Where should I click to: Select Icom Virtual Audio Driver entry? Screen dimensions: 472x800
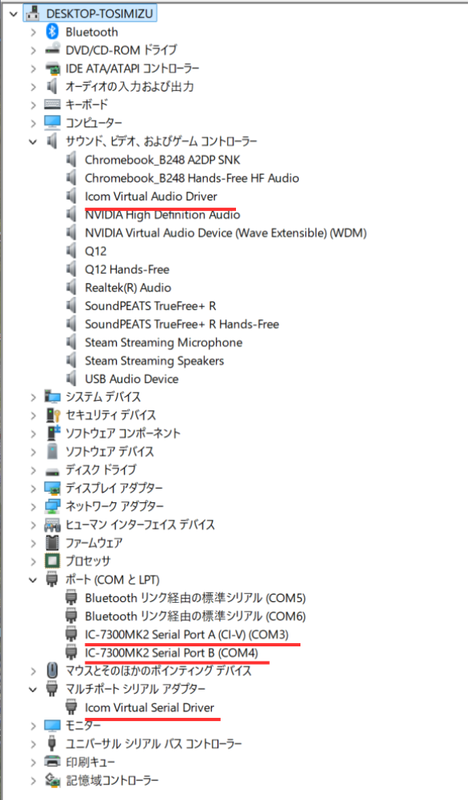tap(151, 196)
